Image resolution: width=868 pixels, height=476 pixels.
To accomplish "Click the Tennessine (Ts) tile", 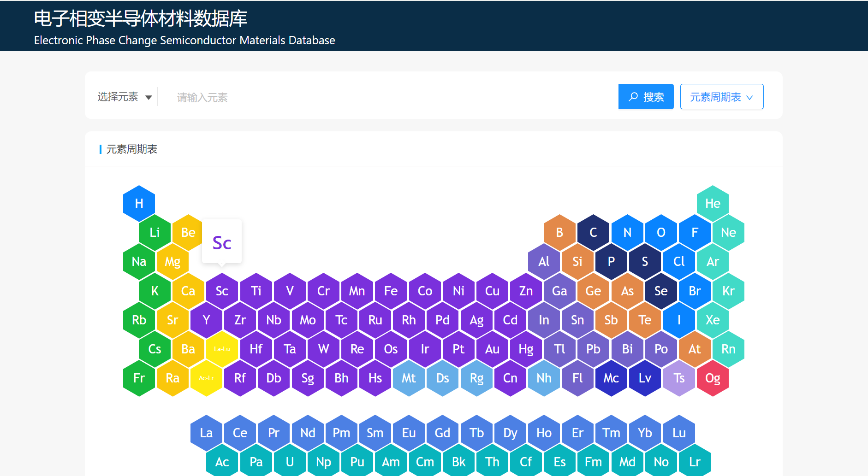I will tap(679, 378).
